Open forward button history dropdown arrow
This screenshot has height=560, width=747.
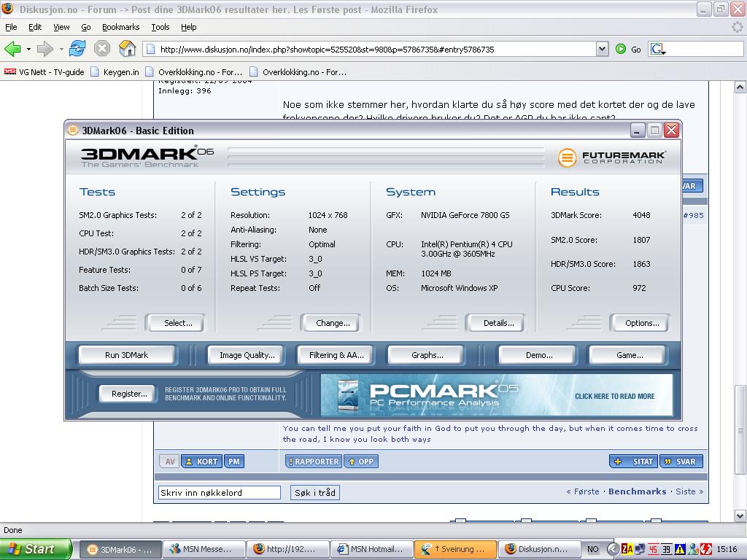tap(61, 49)
